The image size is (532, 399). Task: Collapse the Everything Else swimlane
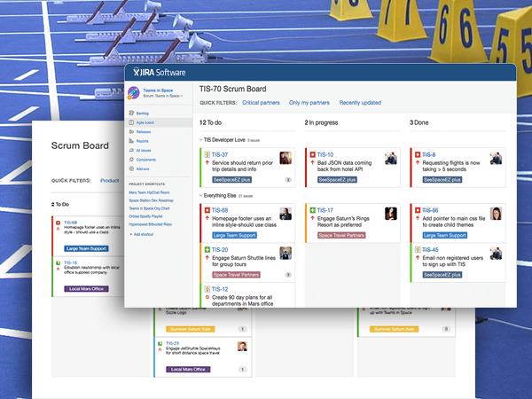coord(200,195)
